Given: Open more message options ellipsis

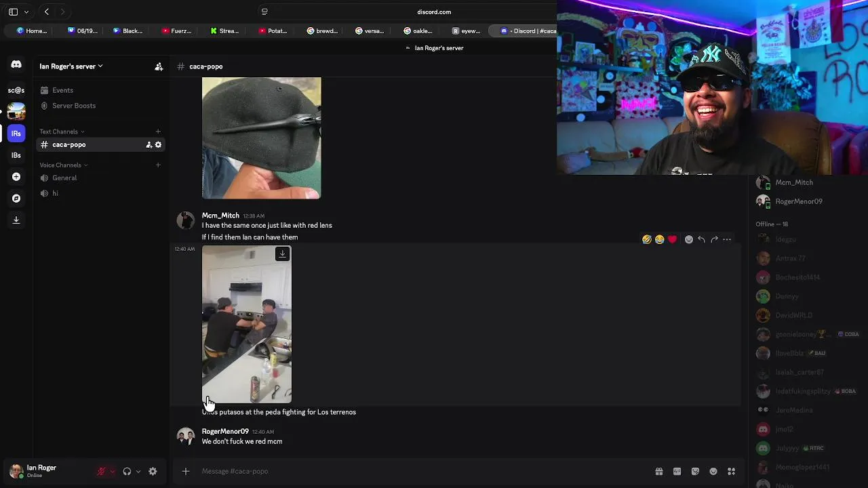Looking at the screenshot, I should pyautogui.click(x=727, y=239).
